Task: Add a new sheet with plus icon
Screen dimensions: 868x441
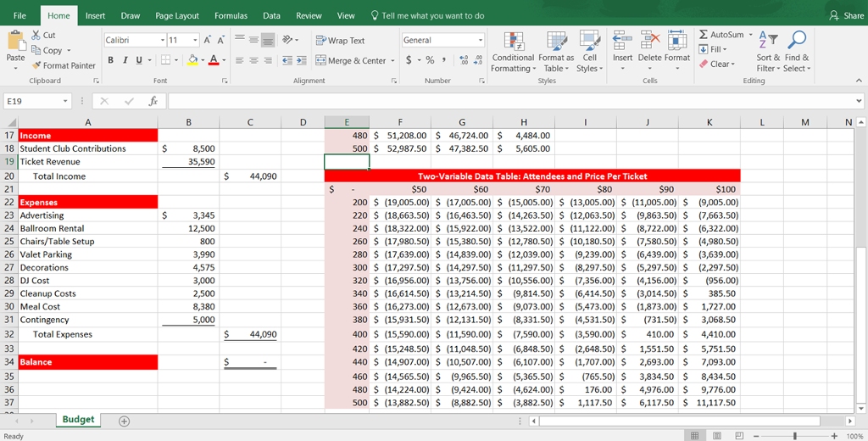Action: (124, 421)
